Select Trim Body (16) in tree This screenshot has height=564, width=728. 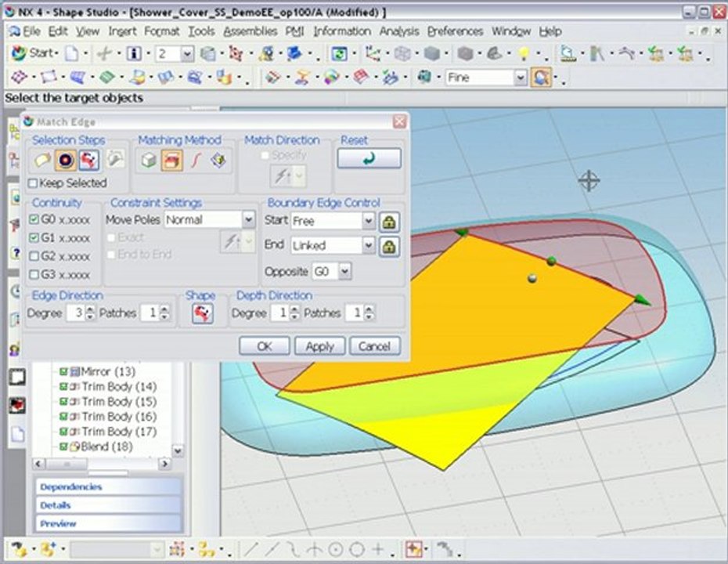coord(119,417)
